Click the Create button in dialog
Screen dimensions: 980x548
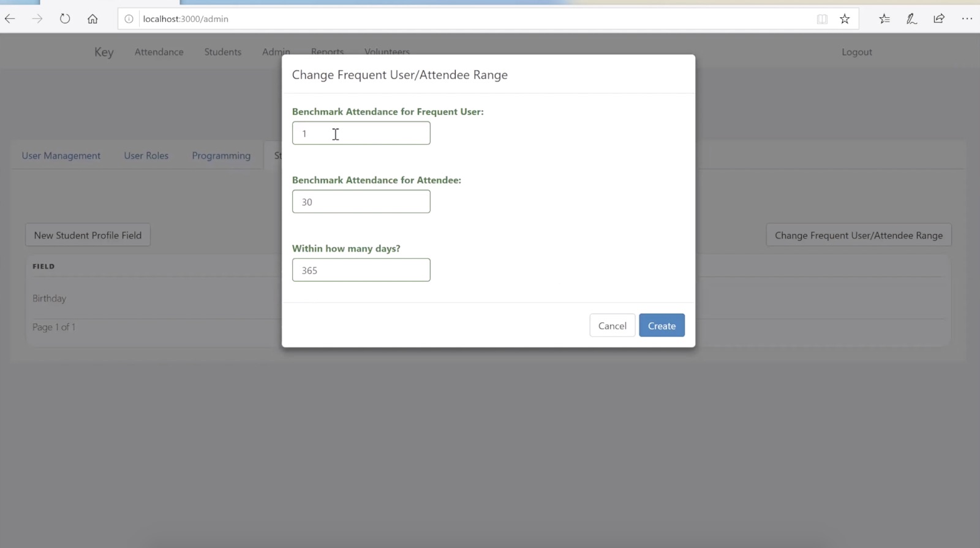tap(661, 325)
